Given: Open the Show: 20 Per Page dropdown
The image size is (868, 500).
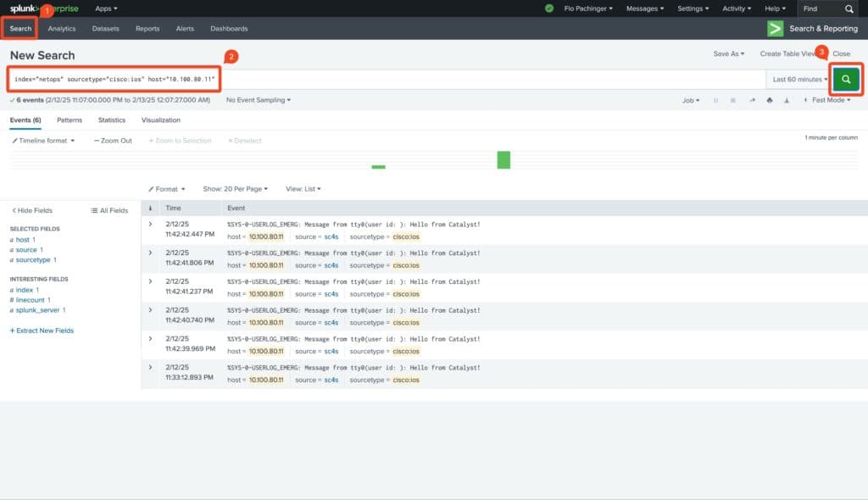Looking at the screenshot, I should (235, 189).
